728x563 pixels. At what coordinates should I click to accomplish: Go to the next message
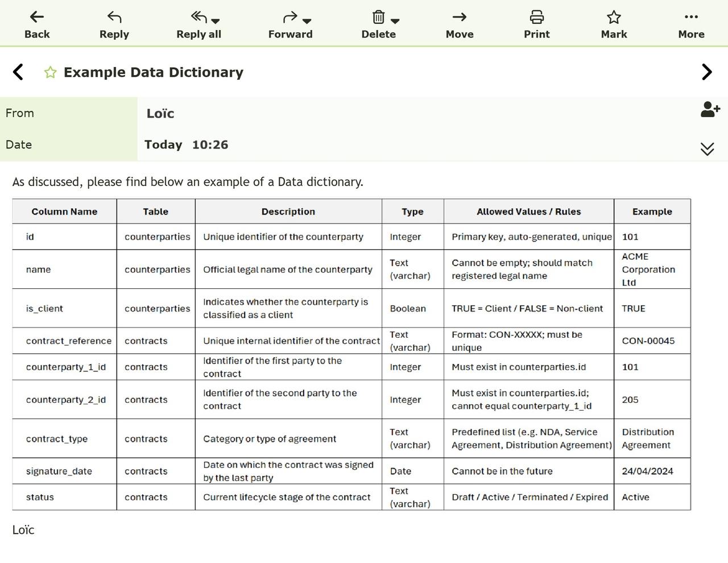(707, 72)
